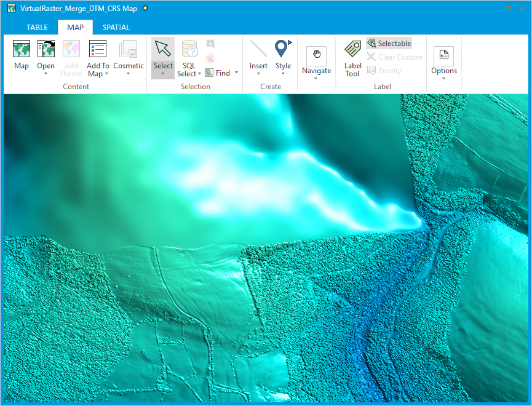Activate the Select arrow tool
532x406 pixels.
(163, 49)
